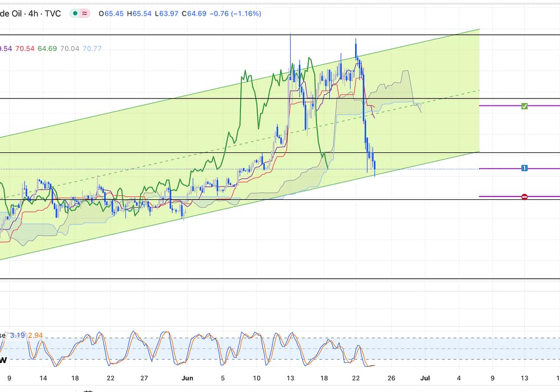This screenshot has height=392, width=560.
Task: Click the green indicator value 64.69
Action: click(47, 49)
